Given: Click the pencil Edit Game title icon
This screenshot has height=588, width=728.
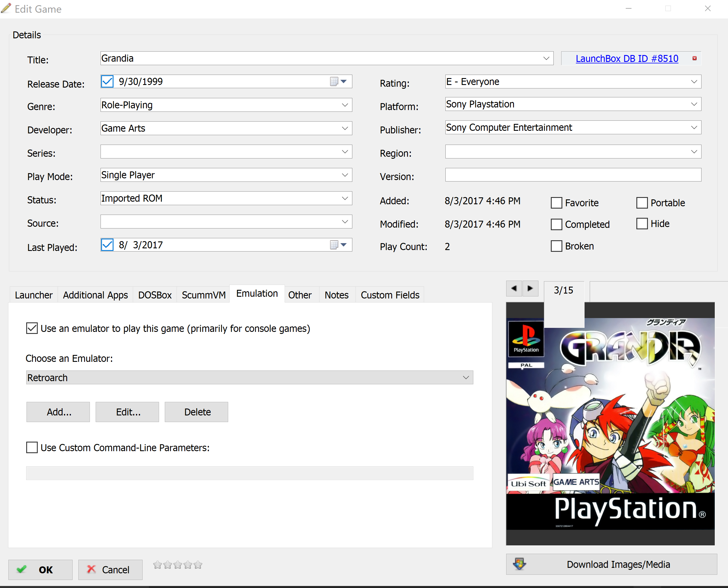Looking at the screenshot, I should (6, 8).
